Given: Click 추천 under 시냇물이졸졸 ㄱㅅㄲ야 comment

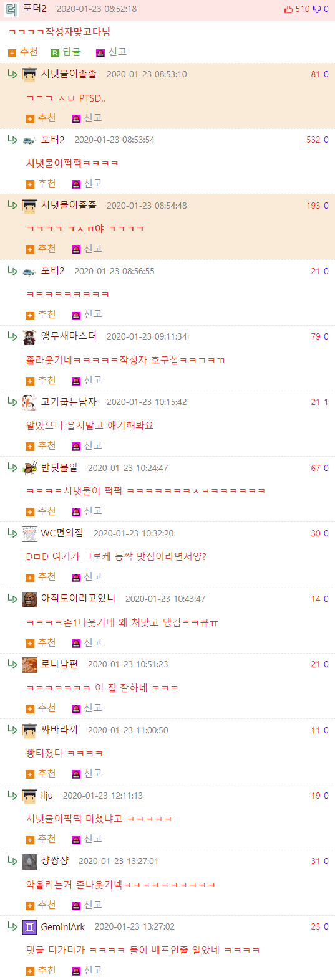Looking at the screenshot, I should click(41, 249).
